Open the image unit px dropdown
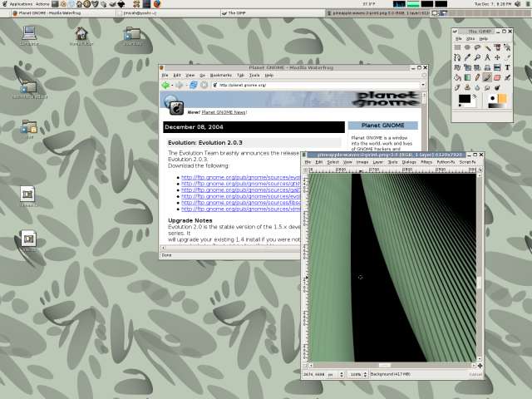Screen dimensions: 532x399 pyautogui.click(x=336, y=374)
